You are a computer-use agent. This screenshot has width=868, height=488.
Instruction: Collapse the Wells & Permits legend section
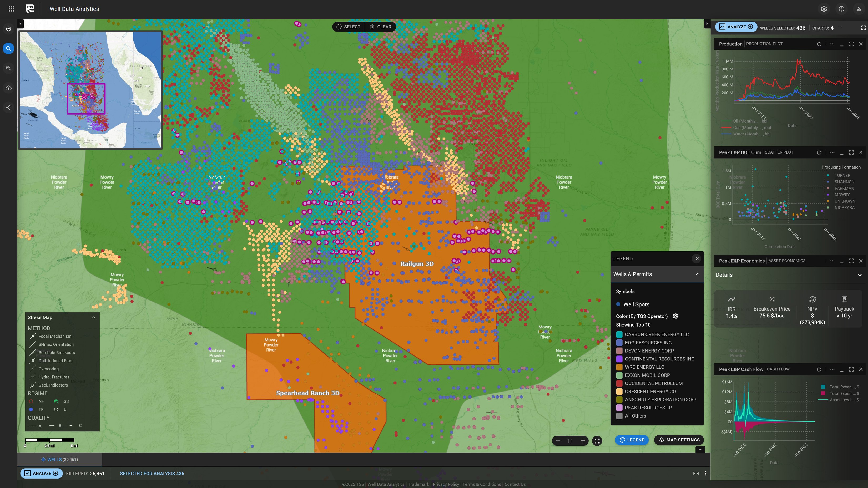point(697,274)
